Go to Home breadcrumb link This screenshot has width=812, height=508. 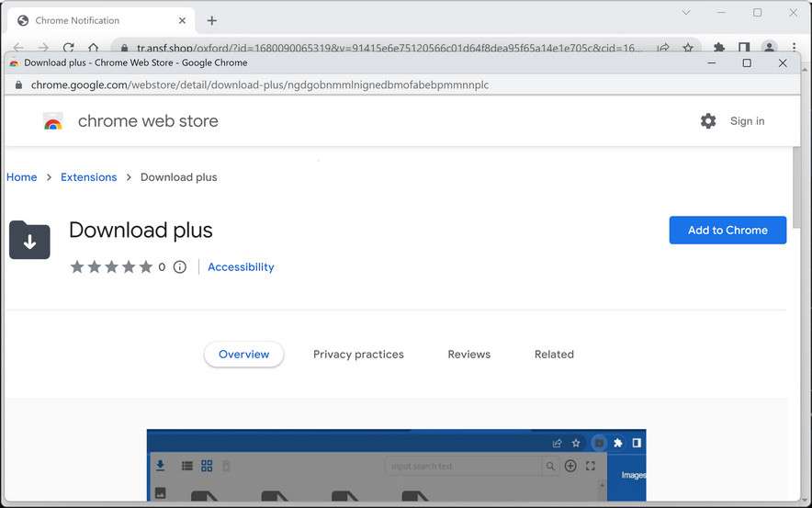(x=22, y=177)
